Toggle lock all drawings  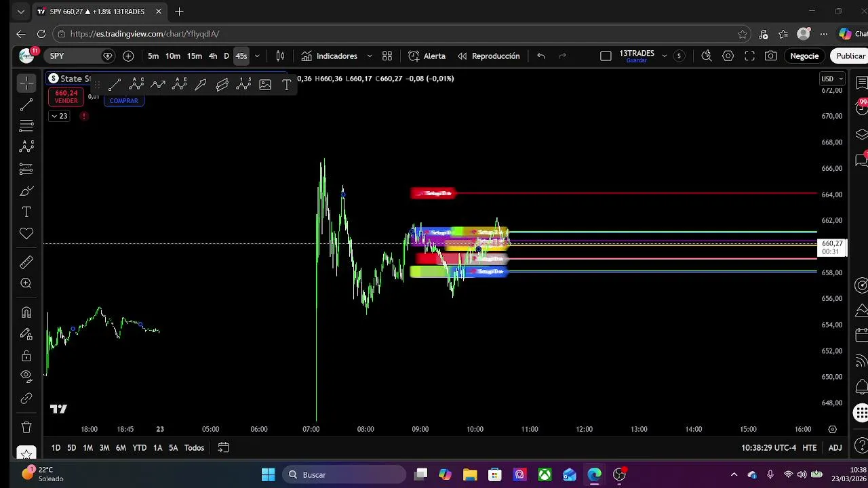[x=26, y=356]
